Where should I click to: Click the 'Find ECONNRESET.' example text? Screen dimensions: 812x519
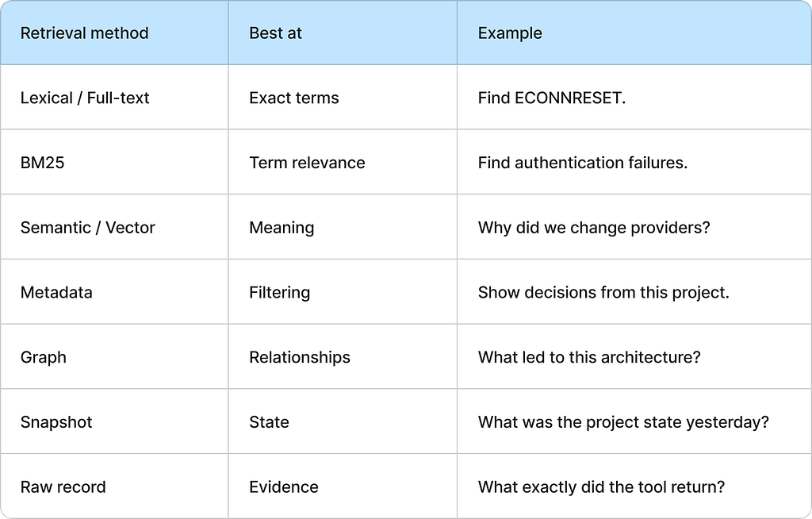click(x=552, y=98)
